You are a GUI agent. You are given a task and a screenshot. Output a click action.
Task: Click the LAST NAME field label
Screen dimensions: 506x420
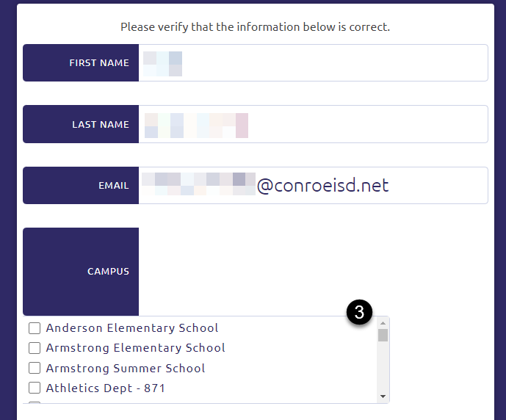click(x=100, y=125)
